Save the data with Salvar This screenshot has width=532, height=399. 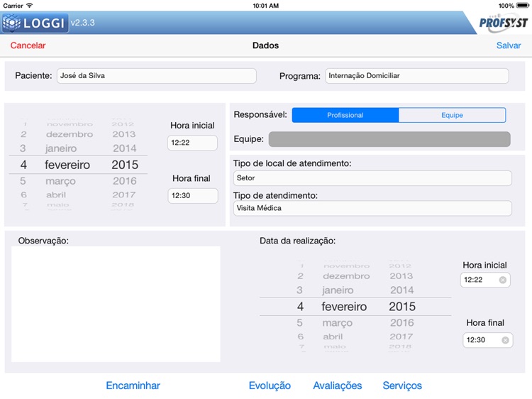(x=509, y=45)
